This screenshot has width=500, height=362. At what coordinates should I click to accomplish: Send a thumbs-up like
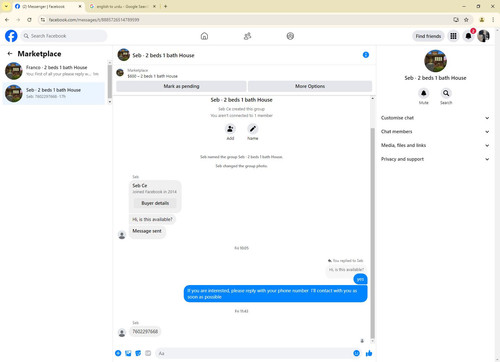(369, 353)
